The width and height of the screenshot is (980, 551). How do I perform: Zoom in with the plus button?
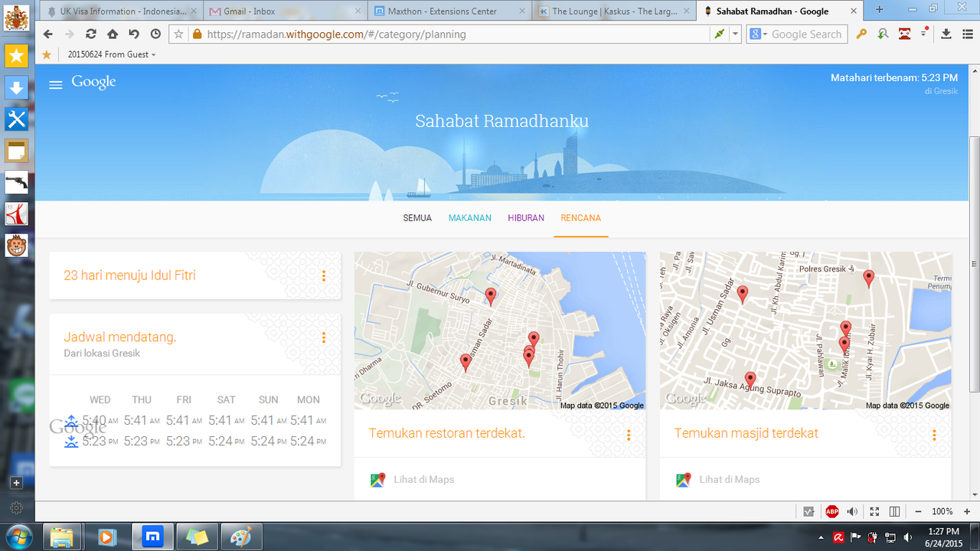tap(967, 511)
